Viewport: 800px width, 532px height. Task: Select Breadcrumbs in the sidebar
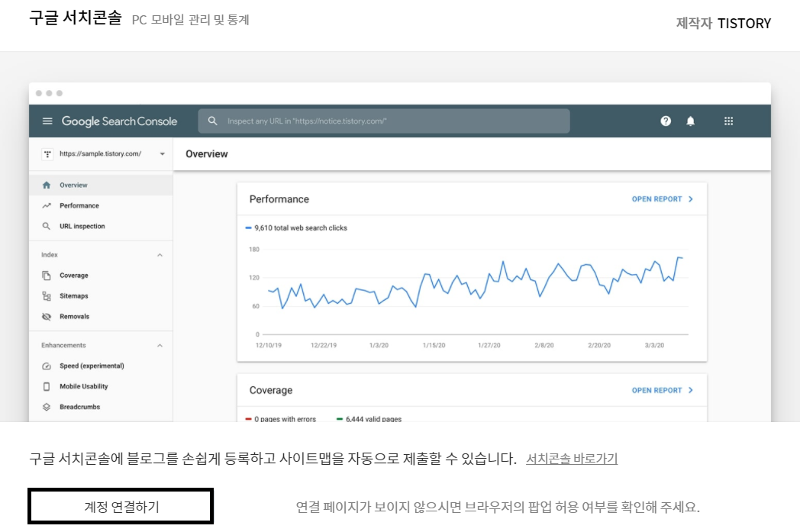point(101,407)
